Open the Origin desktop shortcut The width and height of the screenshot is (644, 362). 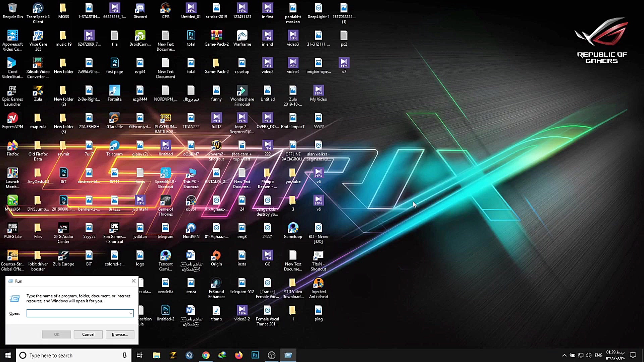(216, 255)
